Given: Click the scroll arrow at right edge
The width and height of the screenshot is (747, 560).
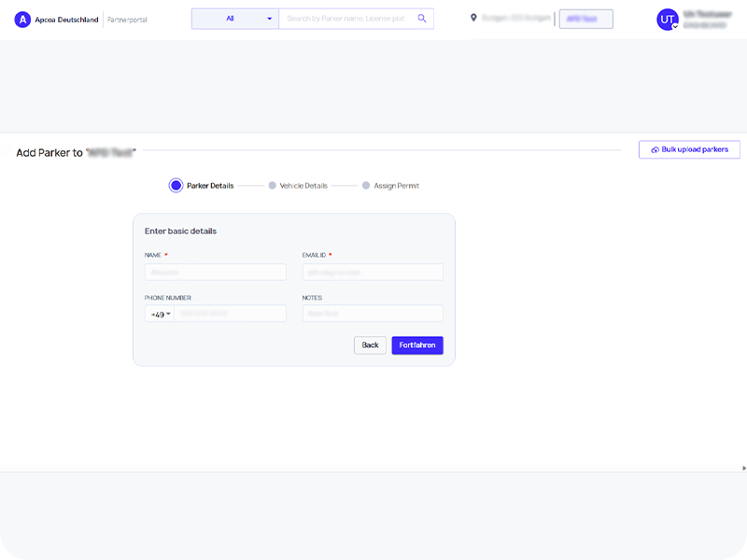Looking at the screenshot, I should [743, 468].
